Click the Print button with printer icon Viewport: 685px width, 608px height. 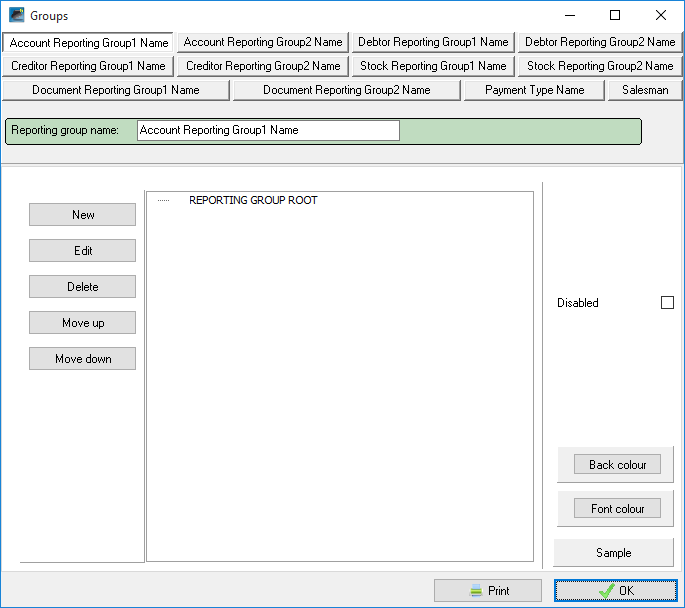[x=488, y=591]
